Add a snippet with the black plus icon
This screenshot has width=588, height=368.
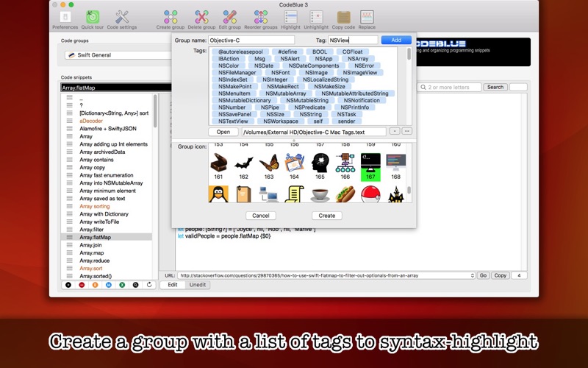(68, 285)
